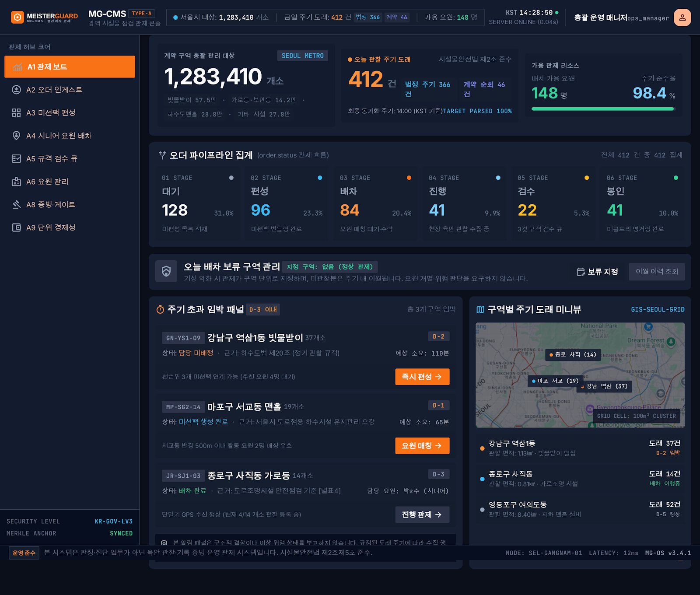Open the A5 규격 검수 큐 checklist icon
The width and height of the screenshot is (700, 595).
[16, 159]
